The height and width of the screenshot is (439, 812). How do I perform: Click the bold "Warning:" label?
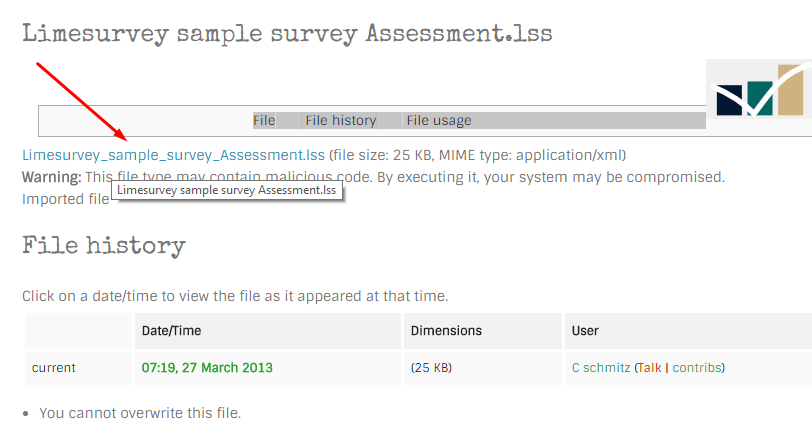(51, 177)
